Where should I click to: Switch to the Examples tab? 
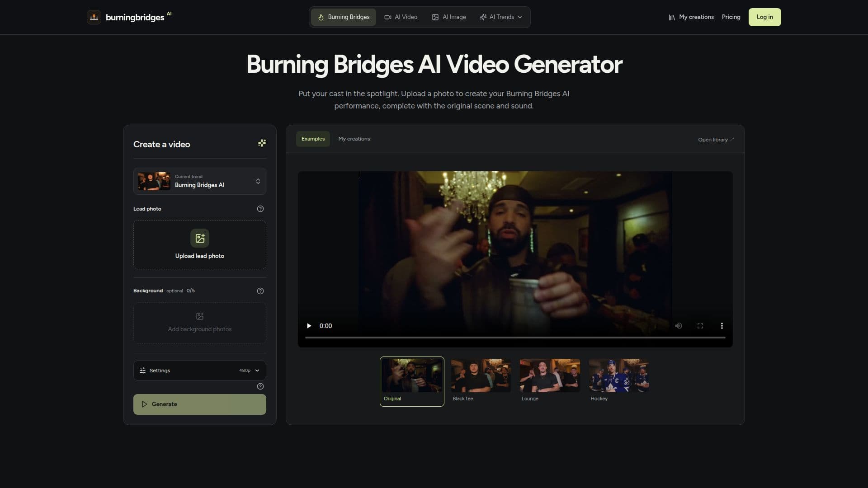click(x=313, y=139)
